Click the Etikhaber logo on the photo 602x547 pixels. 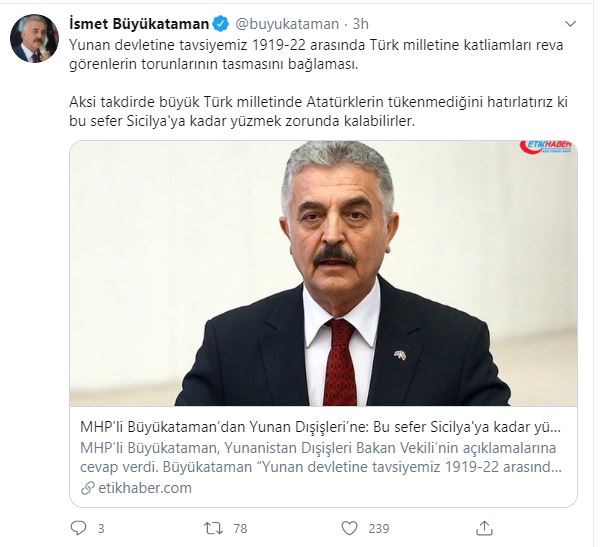tap(546, 147)
